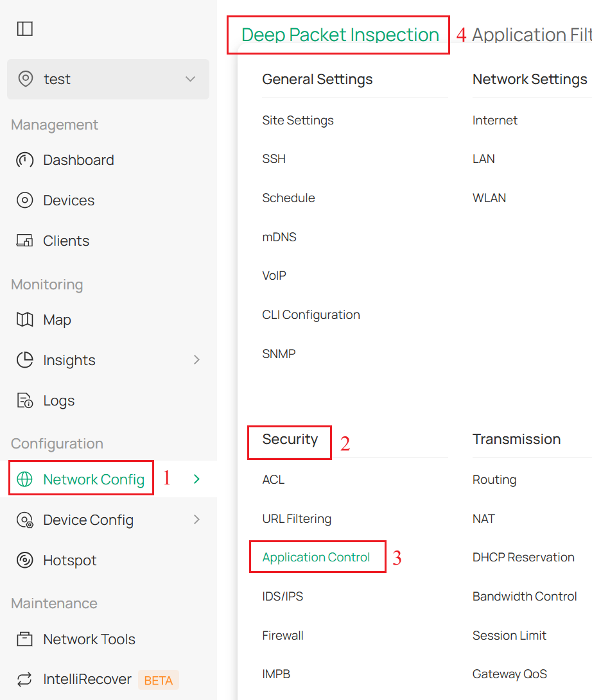Click the URL Filtering link
The image size is (592, 700).
(297, 518)
